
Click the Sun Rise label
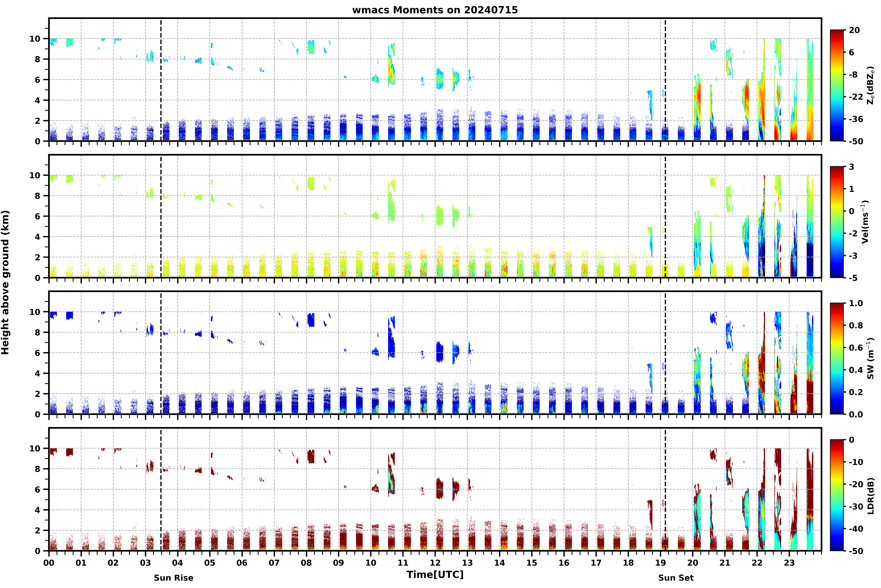(174, 578)
